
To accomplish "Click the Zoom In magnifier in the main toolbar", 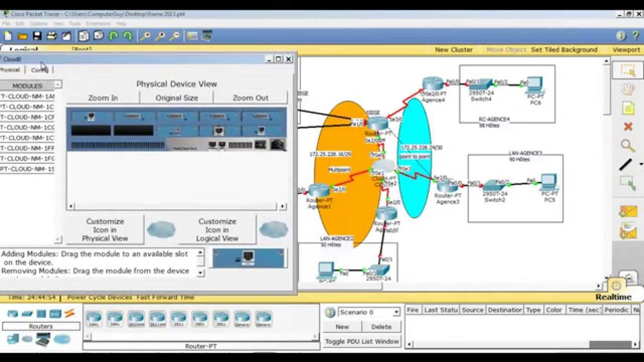I will [145, 36].
